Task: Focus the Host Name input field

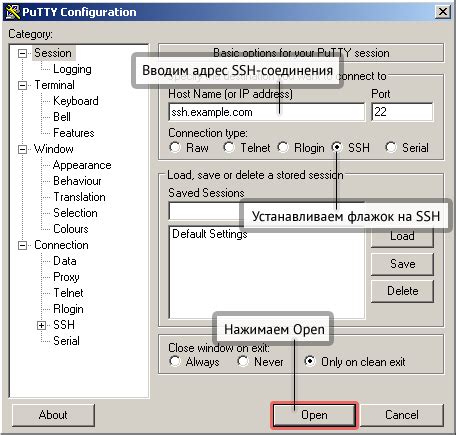Action: (x=267, y=112)
